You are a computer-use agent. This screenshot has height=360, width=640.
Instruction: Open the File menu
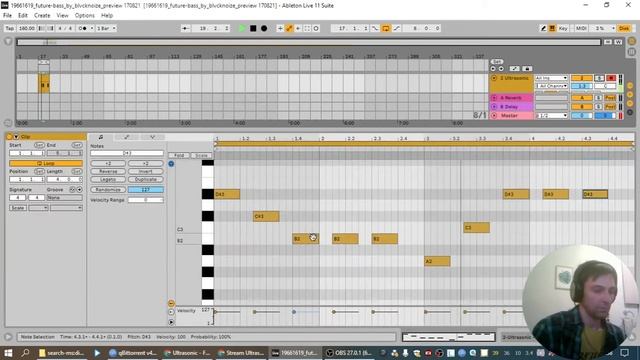pos(7,16)
